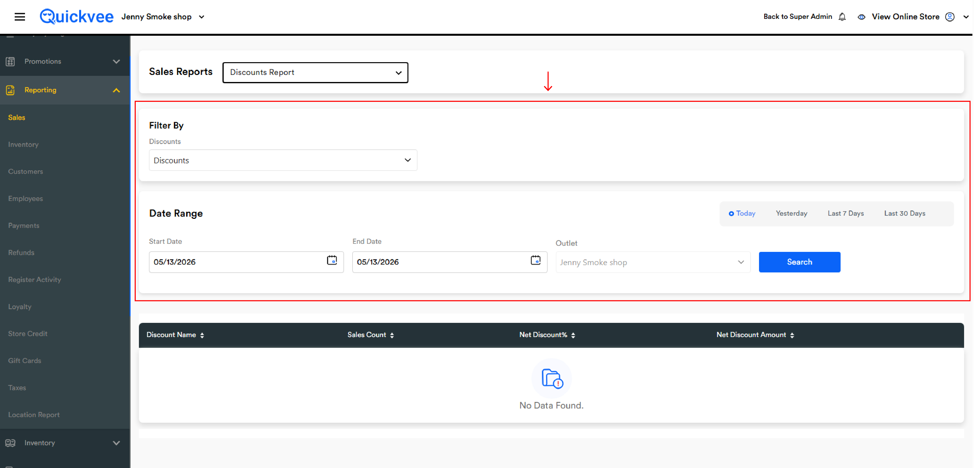Open the Sales report menu item
The image size is (980, 468).
tap(17, 117)
